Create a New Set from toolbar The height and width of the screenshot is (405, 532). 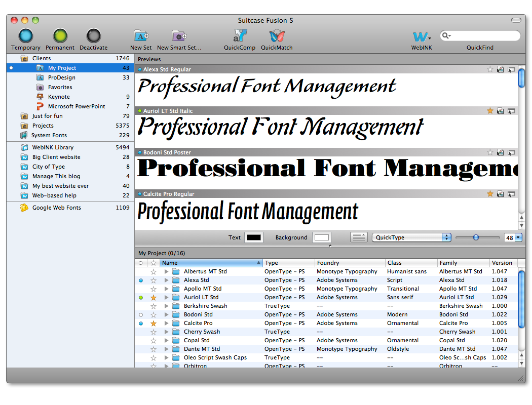[141, 36]
